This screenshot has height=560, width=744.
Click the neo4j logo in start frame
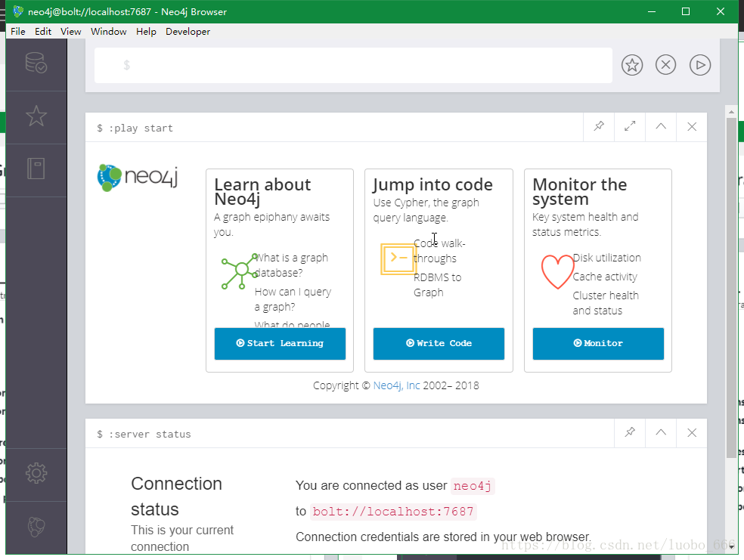click(138, 178)
